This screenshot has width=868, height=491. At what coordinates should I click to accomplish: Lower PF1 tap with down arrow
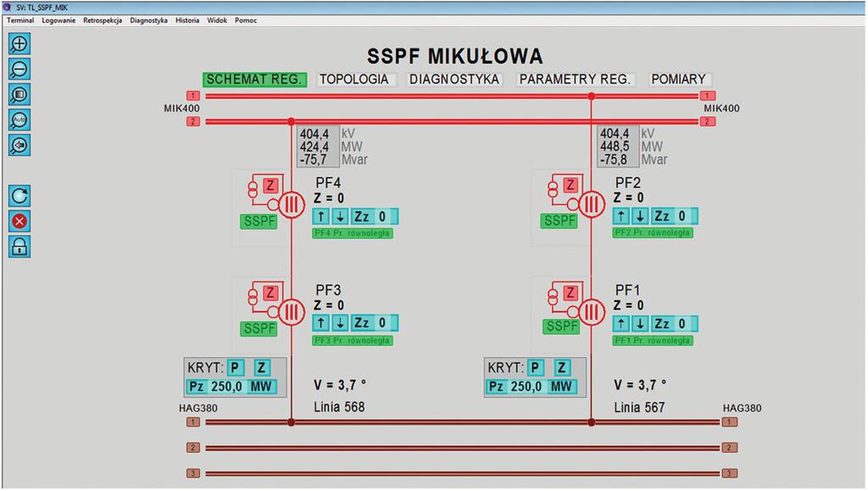(x=641, y=324)
